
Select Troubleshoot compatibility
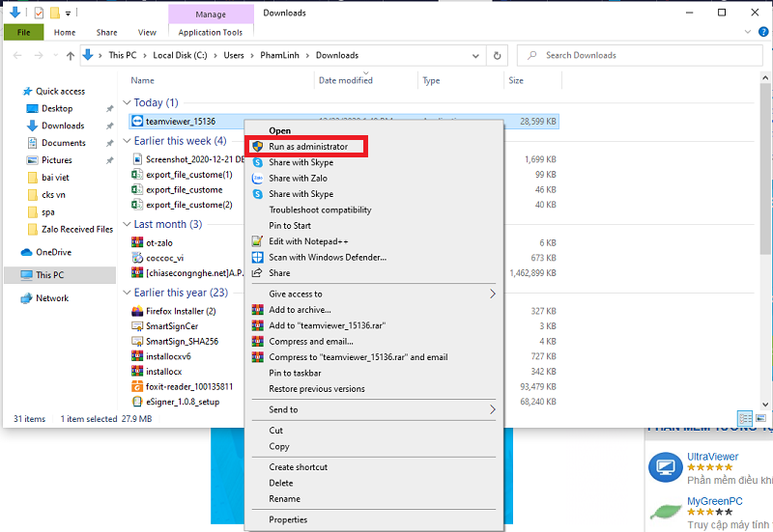click(x=320, y=210)
